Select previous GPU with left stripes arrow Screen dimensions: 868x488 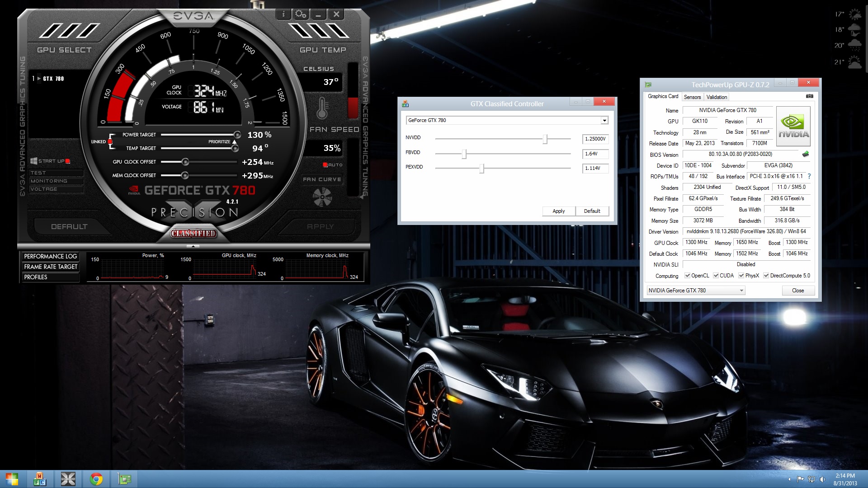tap(69, 31)
